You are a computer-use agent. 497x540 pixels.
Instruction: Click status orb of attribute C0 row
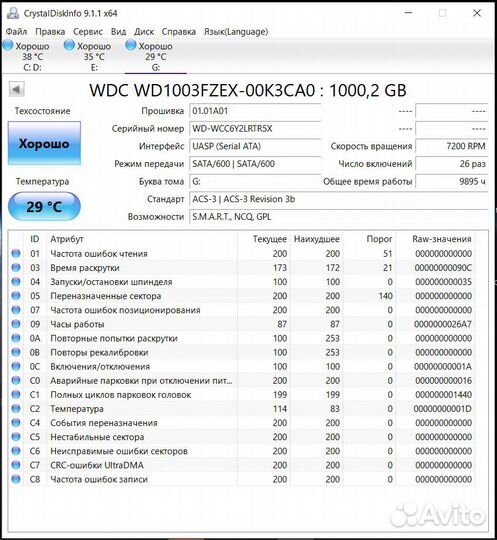click(x=16, y=381)
